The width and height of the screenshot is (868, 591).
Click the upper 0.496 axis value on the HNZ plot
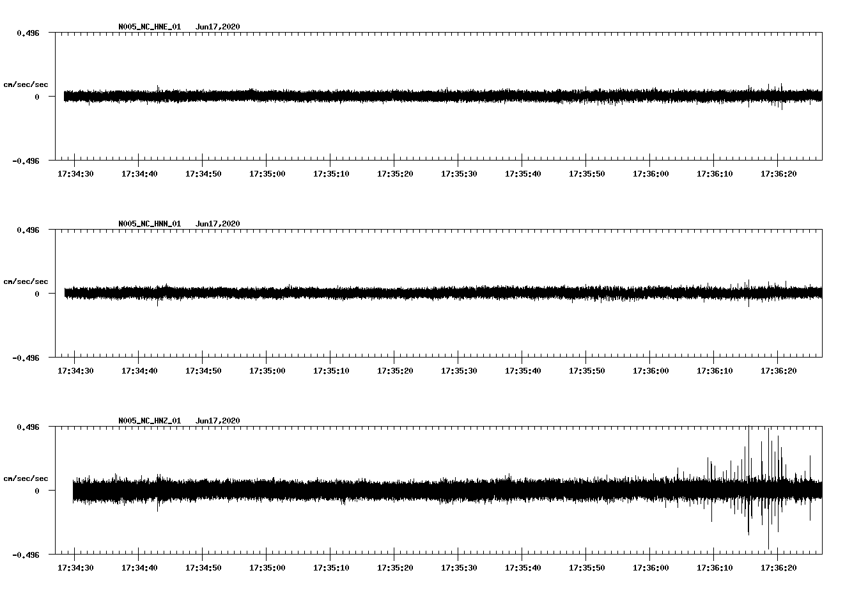28,427
